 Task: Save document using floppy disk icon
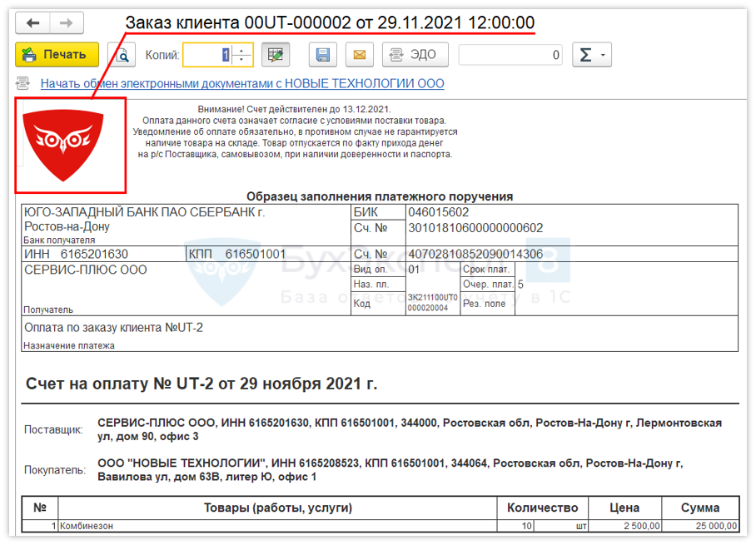tap(322, 54)
